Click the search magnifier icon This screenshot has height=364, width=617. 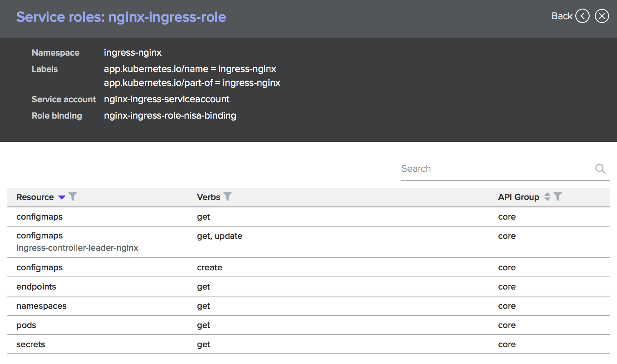pos(600,169)
